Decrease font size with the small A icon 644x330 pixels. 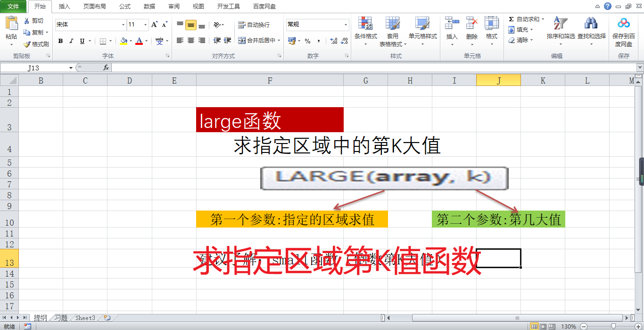pos(165,25)
